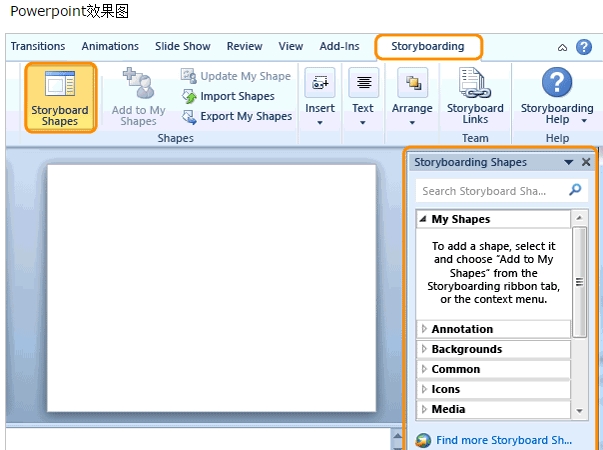Screen dimensions: 603x450
Task: Click the Search Storyboard Shapes field
Action: pos(492,191)
